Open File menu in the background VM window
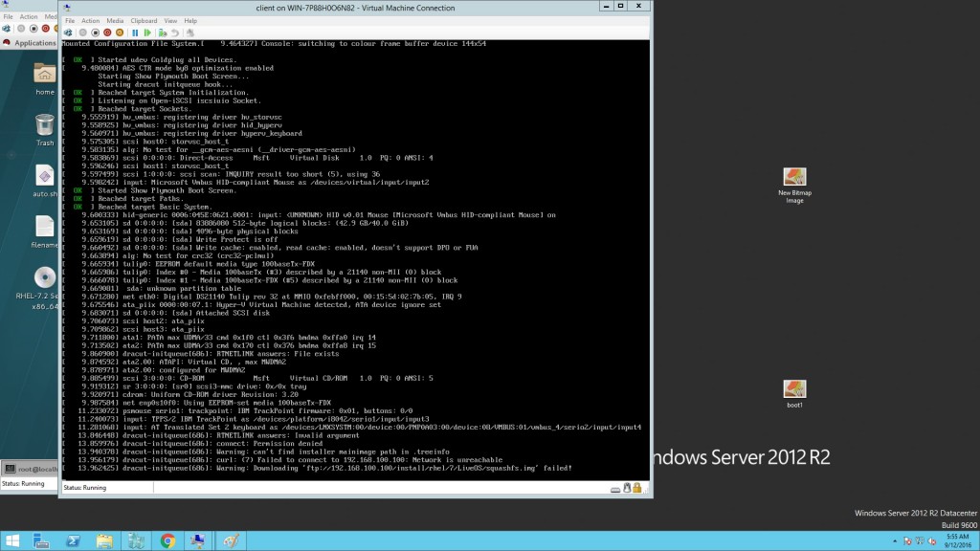The height and width of the screenshot is (551, 980). tap(8, 17)
